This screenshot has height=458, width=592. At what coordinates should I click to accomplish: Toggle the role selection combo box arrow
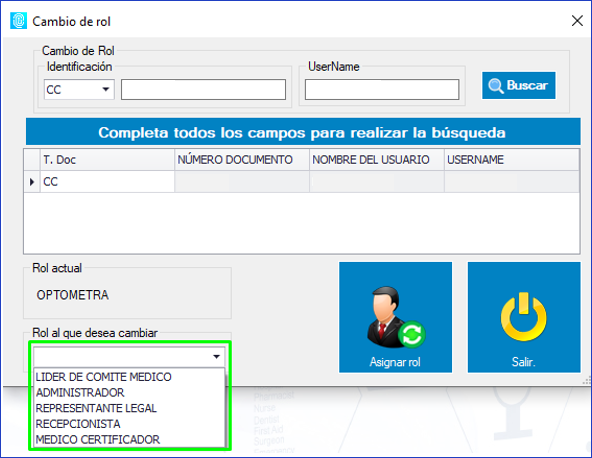pyautogui.click(x=216, y=356)
